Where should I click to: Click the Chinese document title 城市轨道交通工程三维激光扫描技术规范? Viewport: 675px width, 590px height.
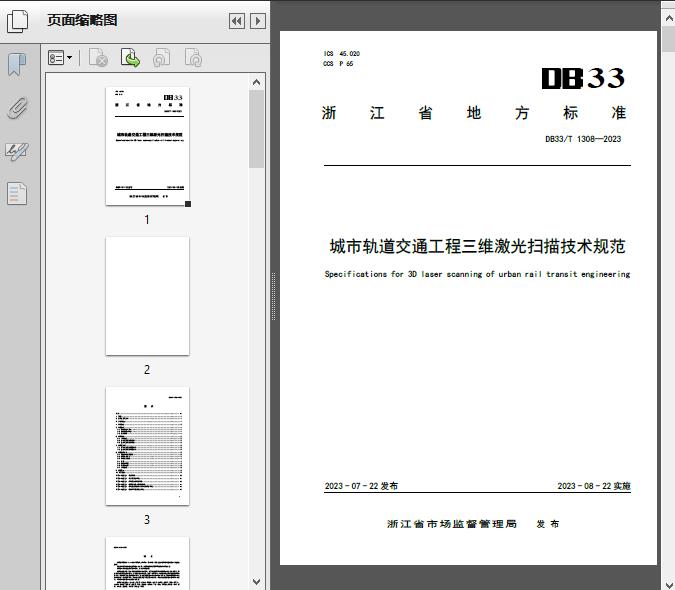477,247
